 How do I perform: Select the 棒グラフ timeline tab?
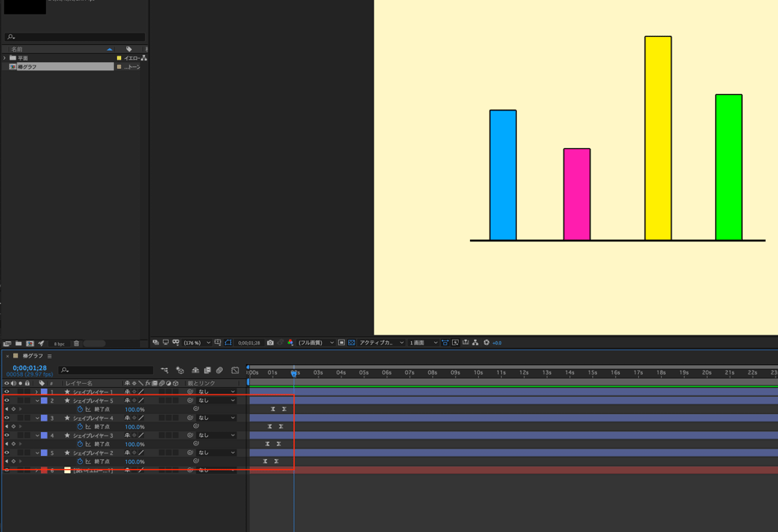[x=33, y=356]
